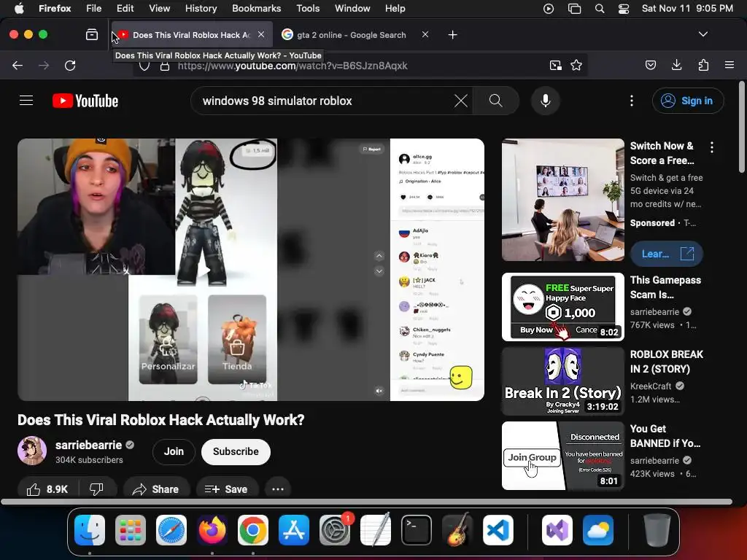Add a new browser tab

coord(452,35)
